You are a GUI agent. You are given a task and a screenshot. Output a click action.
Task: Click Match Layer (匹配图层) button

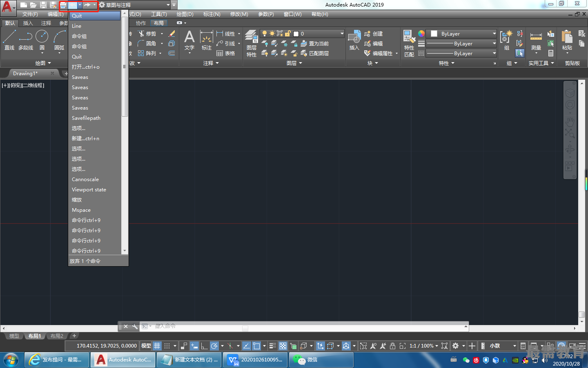coord(315,53)
